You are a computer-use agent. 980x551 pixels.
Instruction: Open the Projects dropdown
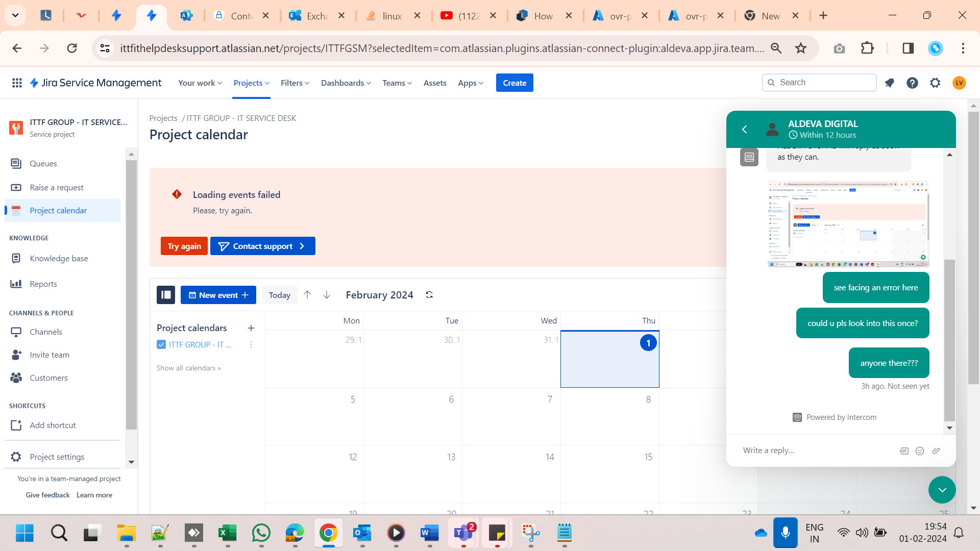251,83
